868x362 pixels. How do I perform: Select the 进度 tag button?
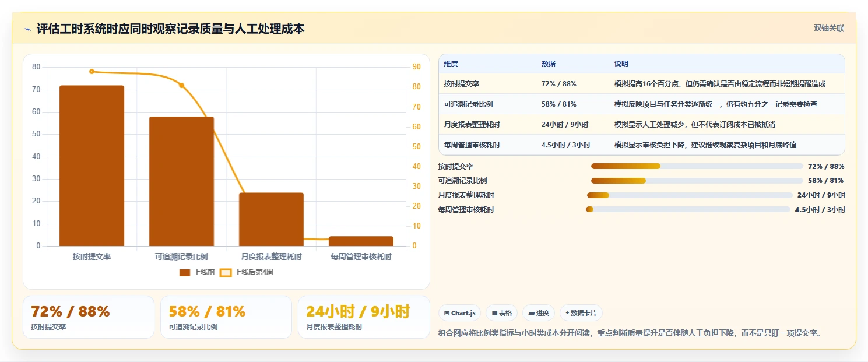click(x=539, y=313)
